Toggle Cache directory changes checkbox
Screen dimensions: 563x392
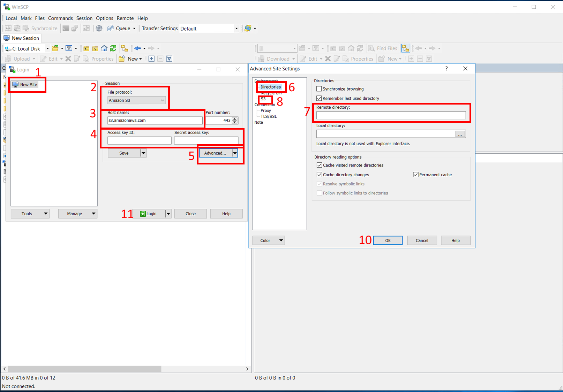click(x=319, y=175)
